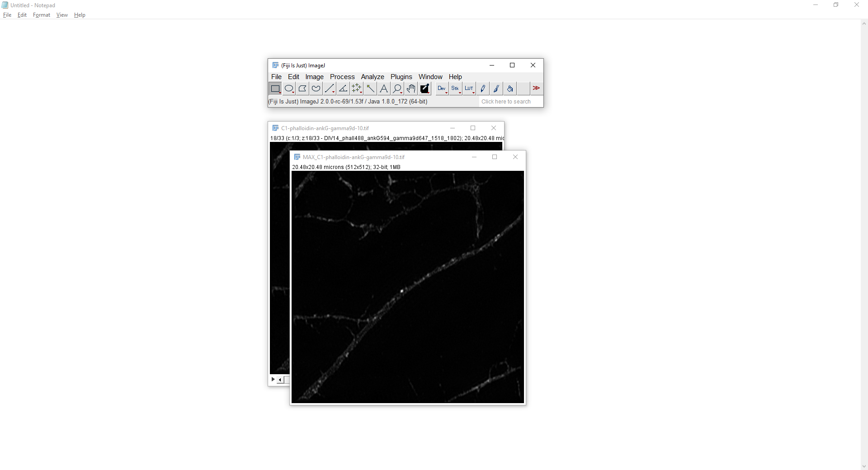Select the Angle tool
Screen dimensions: 868x470
point(343,89)
